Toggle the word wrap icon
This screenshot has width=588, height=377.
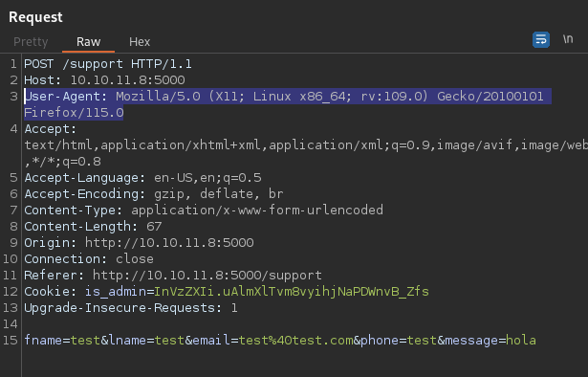coord(541,39)
